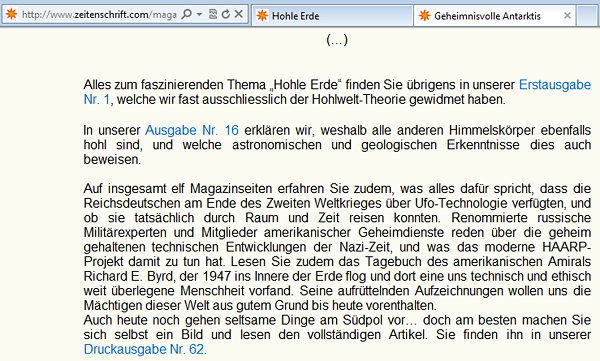
Task: Click the star favicon on Hohle Erde tab
Action: (x=262, y=16)
